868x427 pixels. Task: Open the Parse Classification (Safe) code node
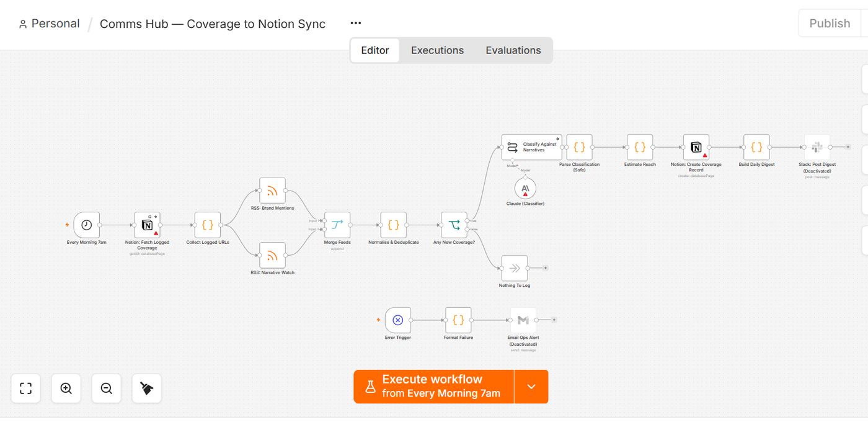pyautogui.click(x=579, y=147)
